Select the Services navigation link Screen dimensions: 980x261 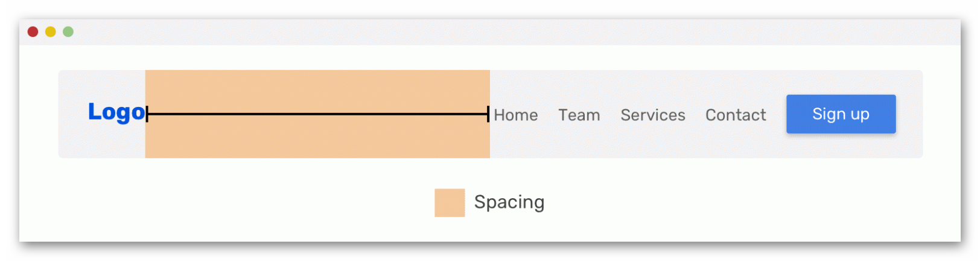pos(653,115)
